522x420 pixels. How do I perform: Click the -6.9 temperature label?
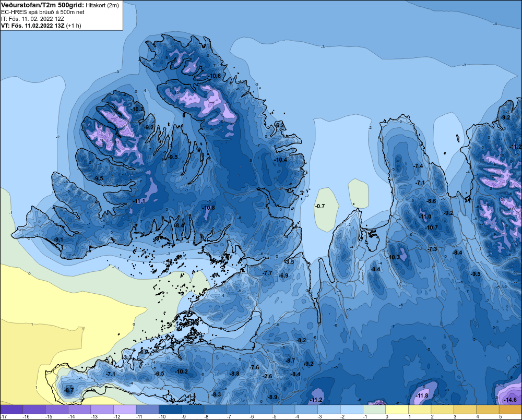pos(283,275)
